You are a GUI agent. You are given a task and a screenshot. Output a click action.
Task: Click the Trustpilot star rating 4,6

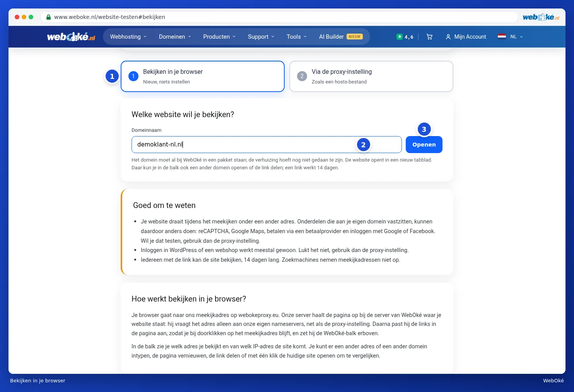[x=405, y=37]
